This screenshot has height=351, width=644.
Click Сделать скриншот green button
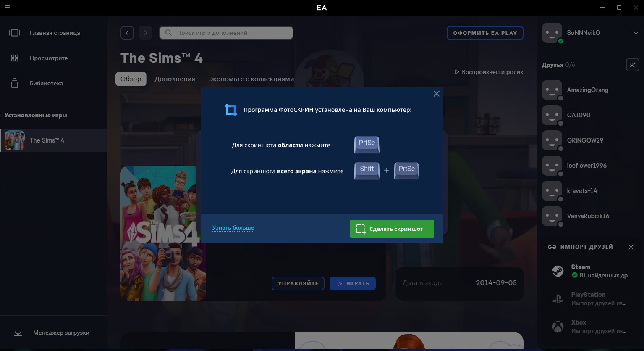pos(392,229)
